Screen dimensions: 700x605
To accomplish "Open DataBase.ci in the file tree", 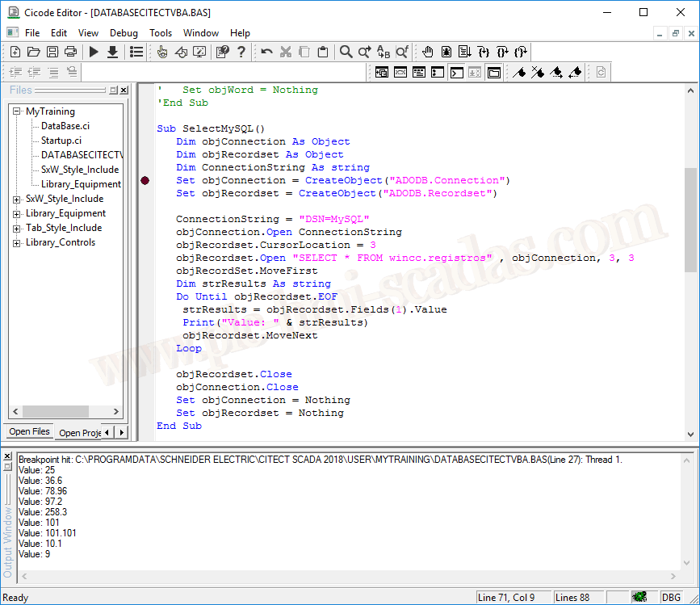I will [65, 126].
